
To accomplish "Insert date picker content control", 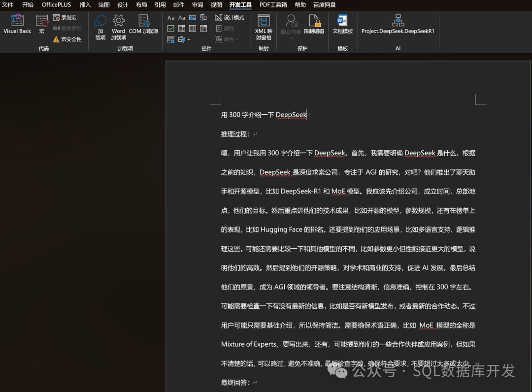I will pos(203,29).
